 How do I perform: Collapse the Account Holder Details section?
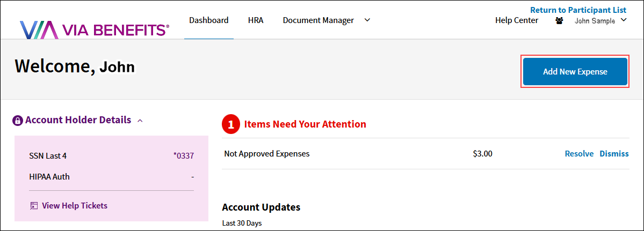(140, 121)
